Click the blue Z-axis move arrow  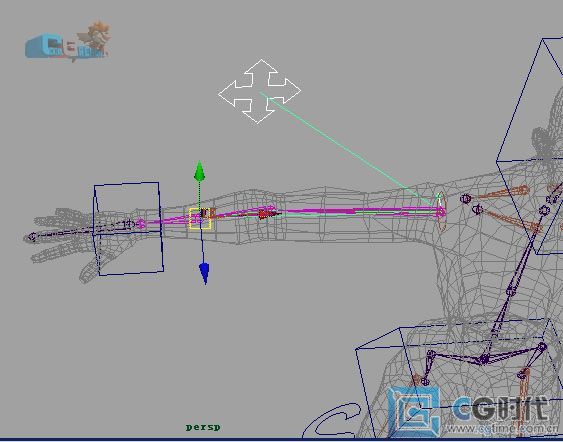(x=204, y=273)
